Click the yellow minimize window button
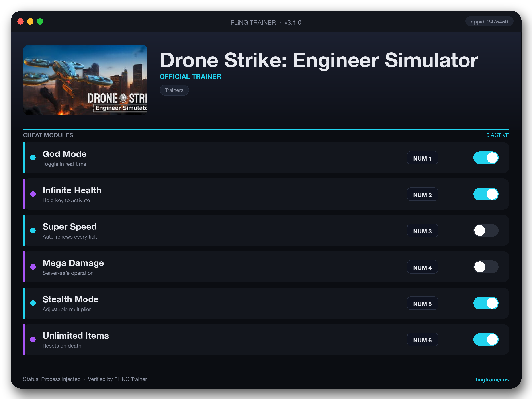Image resolution: width=532 pixels, height=399 pixels. coord(30,22)
